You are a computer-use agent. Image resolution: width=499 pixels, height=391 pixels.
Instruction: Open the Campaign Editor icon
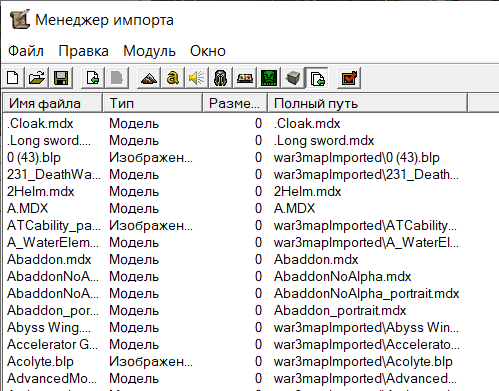pyautogui.click(x=245, y=78)
